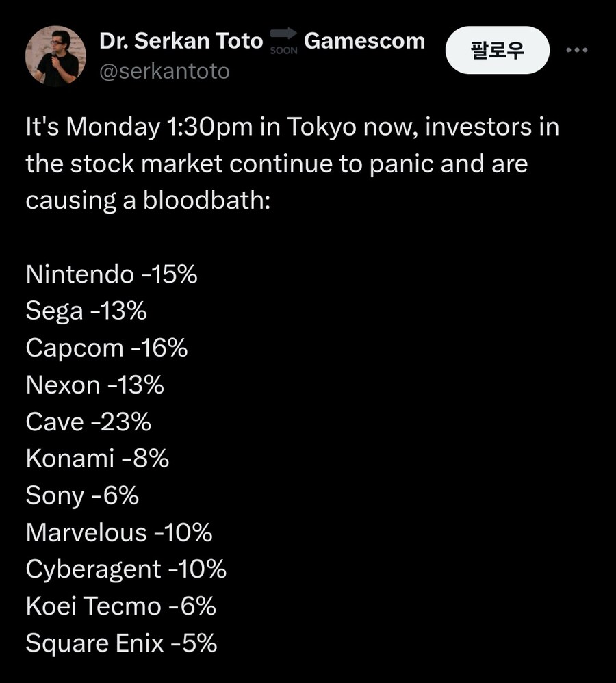616x683 pixels.
Task: Click the Marvelous -10% line
Action: [119, 533]
